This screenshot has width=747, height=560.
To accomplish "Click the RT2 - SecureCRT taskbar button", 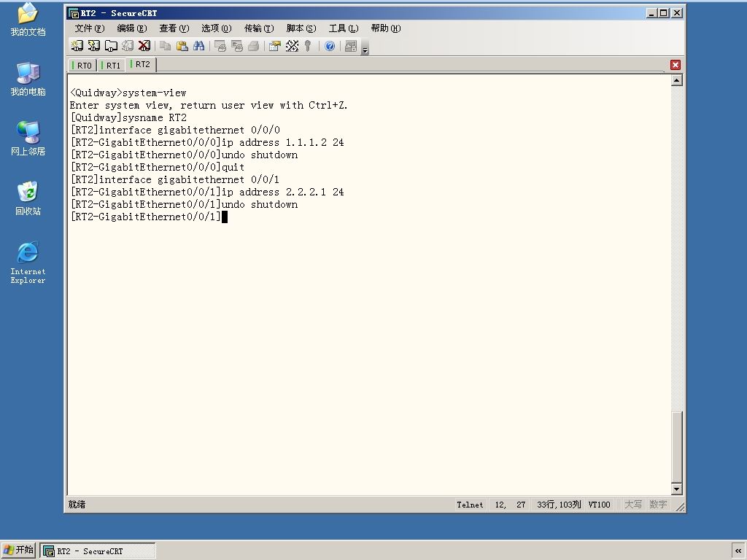I will coord(98,551).
